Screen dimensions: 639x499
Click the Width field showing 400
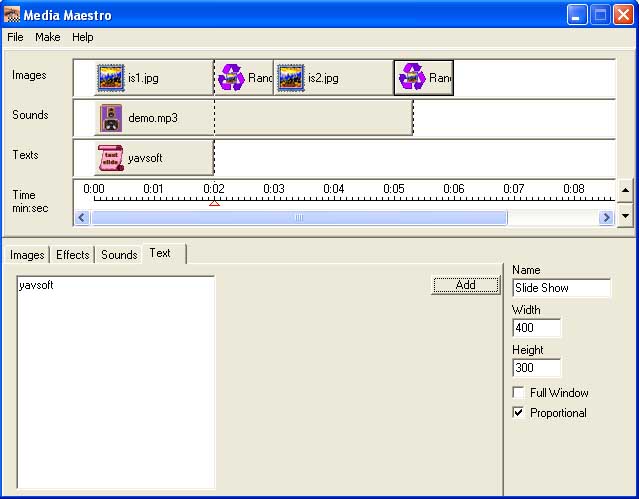(536, 328)
